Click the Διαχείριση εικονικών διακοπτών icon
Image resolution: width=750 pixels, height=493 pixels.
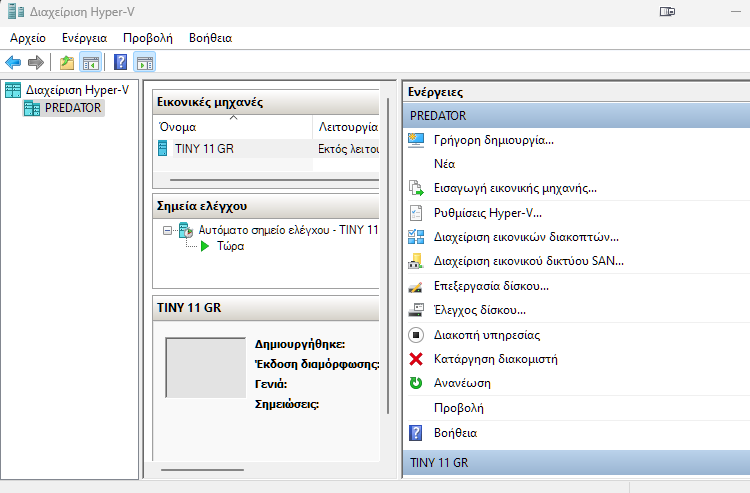click(x=416, y=237)
